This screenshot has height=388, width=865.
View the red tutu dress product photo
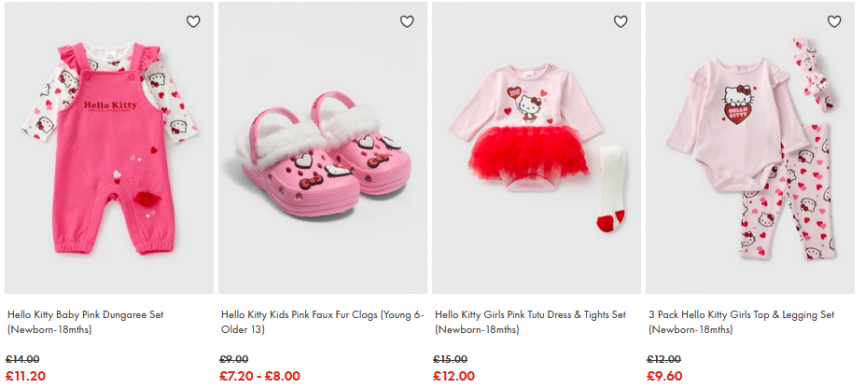[536, 148]
